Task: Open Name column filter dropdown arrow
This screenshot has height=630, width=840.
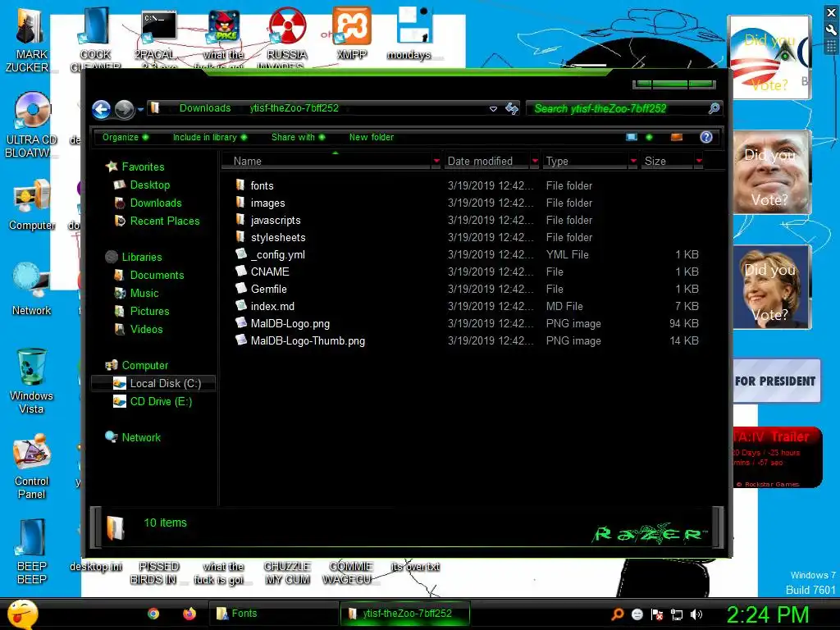Action: coord(436,162)
